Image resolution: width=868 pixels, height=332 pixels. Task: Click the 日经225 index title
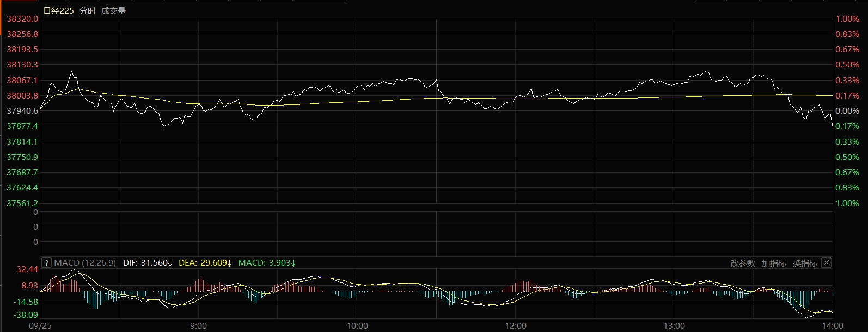click(58, 11)
